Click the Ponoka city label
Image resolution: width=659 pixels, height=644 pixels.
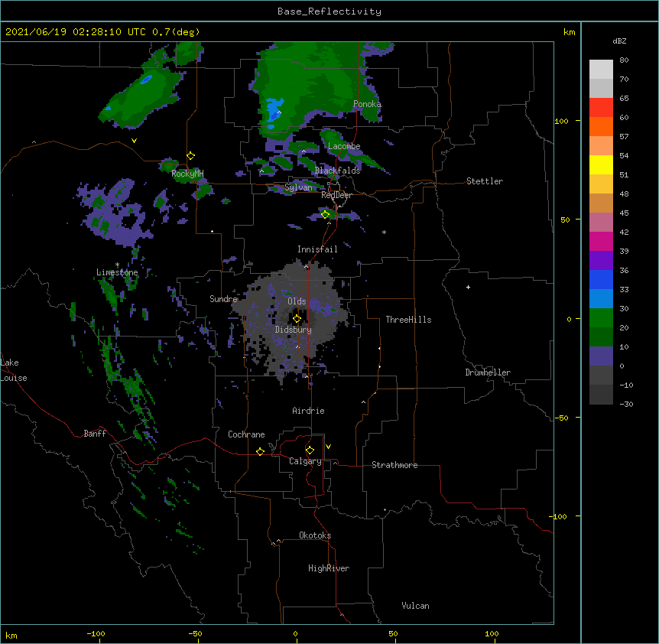tap(367, 104)
